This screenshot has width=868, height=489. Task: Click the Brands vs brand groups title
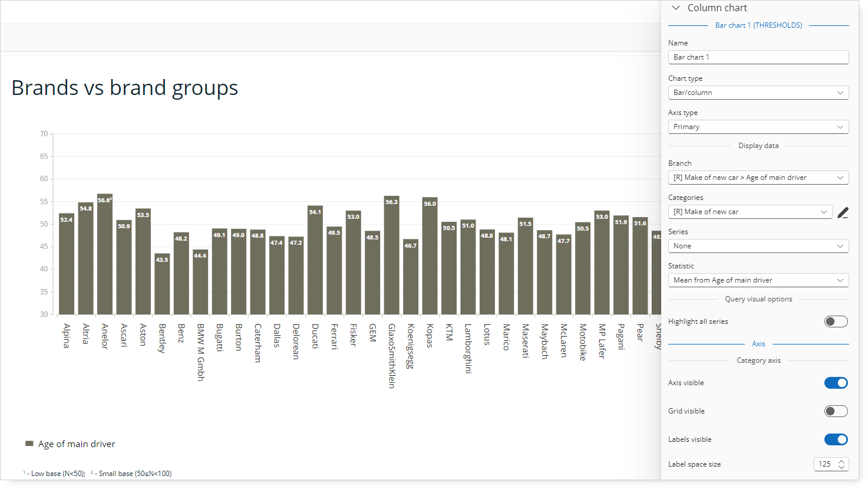coord(125,88)
